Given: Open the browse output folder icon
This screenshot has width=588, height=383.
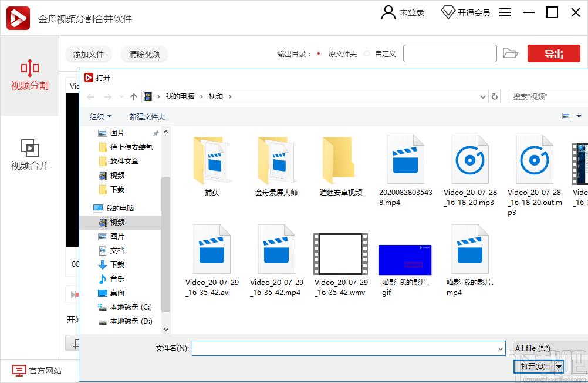Looking at the screenshot, I should (510, 53).
